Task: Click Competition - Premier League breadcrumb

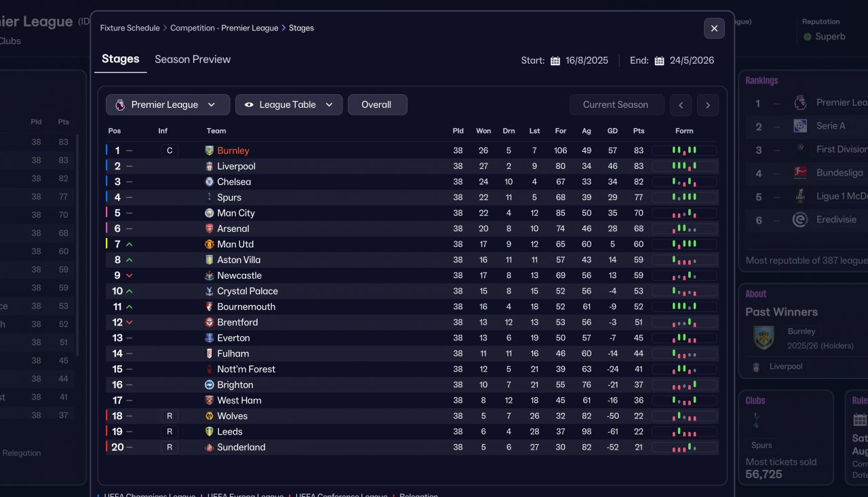Action: pos(224,28)
